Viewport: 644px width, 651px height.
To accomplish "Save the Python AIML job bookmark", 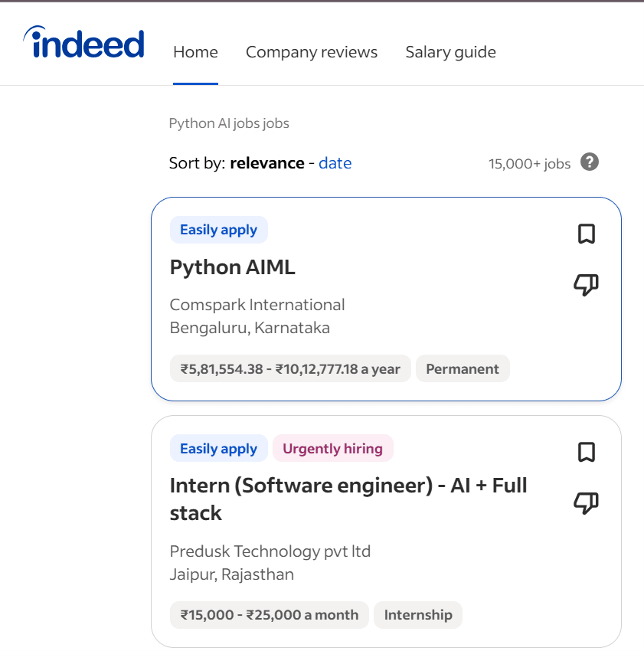I will pyautogui.click(x=587, y=234).
